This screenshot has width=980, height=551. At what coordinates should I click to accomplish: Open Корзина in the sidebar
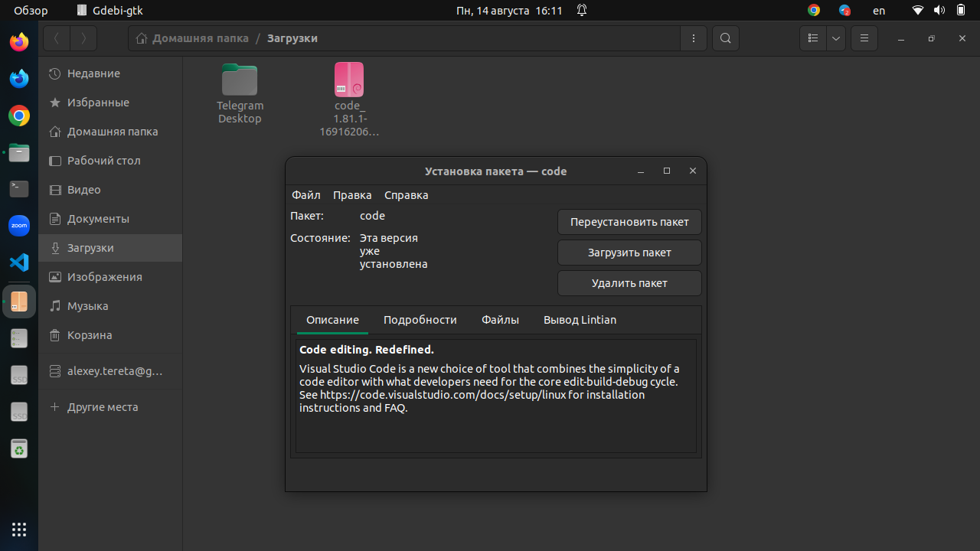110,335
